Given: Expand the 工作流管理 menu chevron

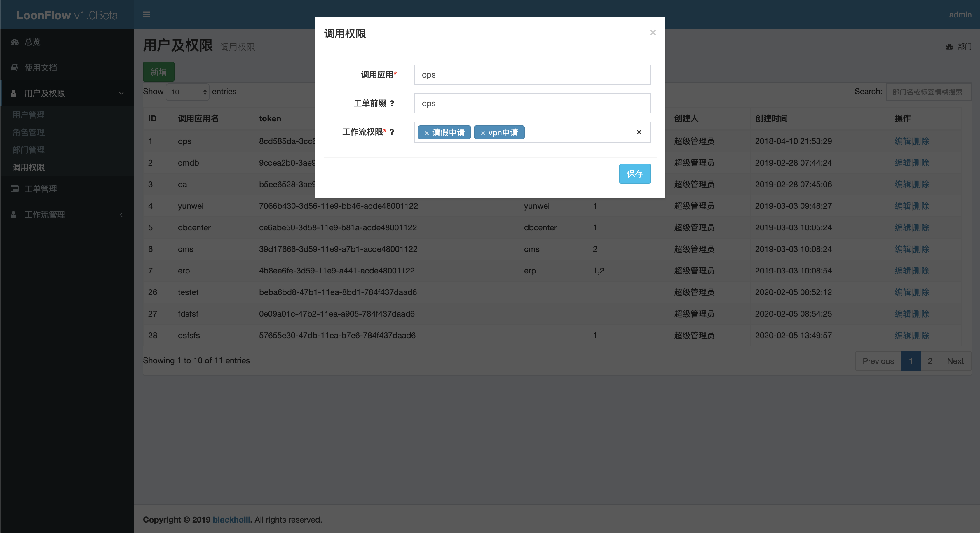Looking at the screenshot, I should (121, 215).
